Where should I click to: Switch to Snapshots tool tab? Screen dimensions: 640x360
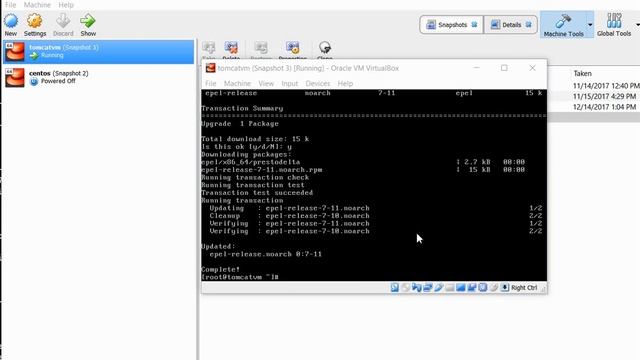pyautogui.click(x=451, y=25)
